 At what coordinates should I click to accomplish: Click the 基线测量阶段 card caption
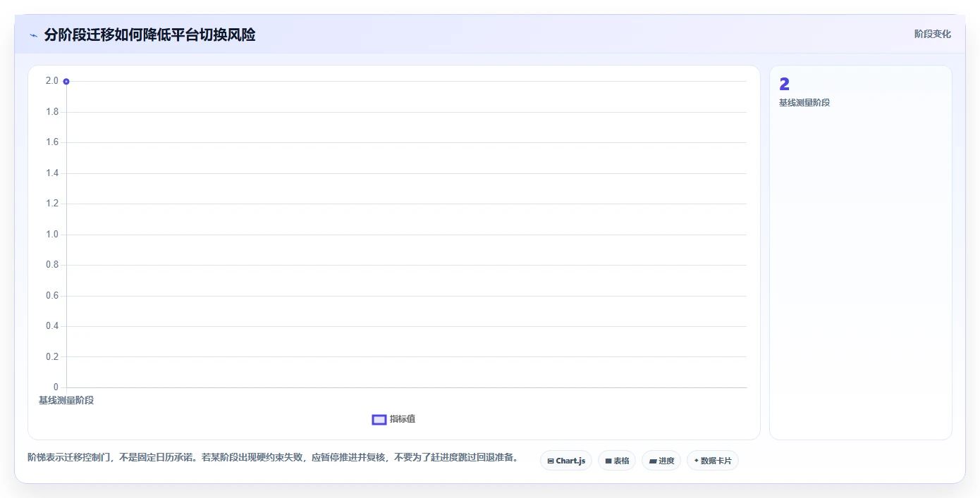[x=804, y=103]
